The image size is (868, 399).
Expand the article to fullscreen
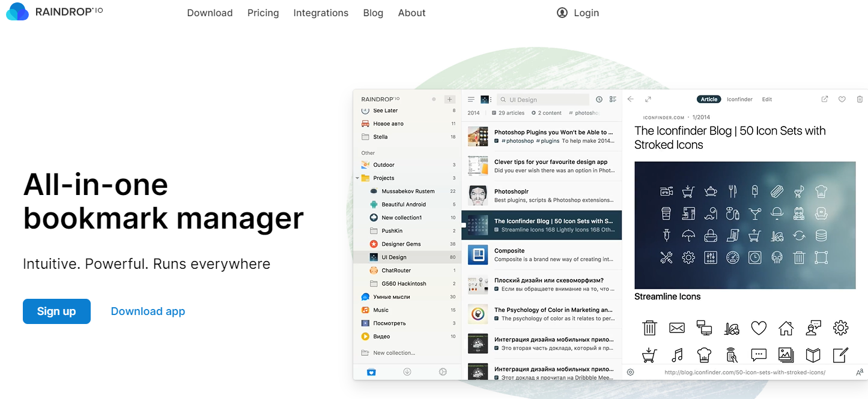648,100
